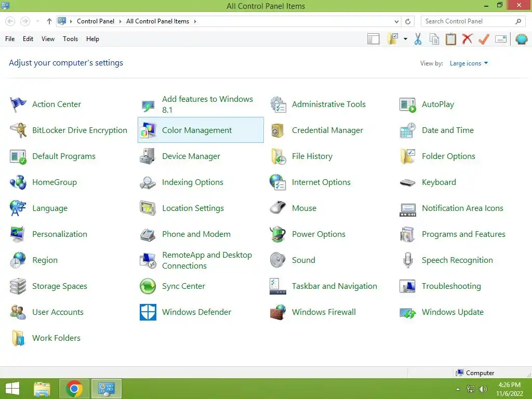Click the Windows Start button
The height and width of the screenshot is (399, 532).
point(12,389)
